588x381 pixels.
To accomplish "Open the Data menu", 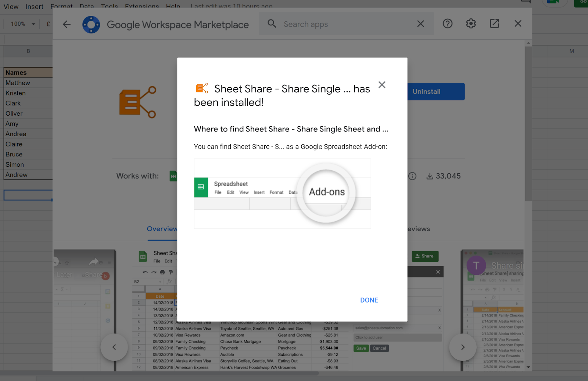I will tap(87, 7).
